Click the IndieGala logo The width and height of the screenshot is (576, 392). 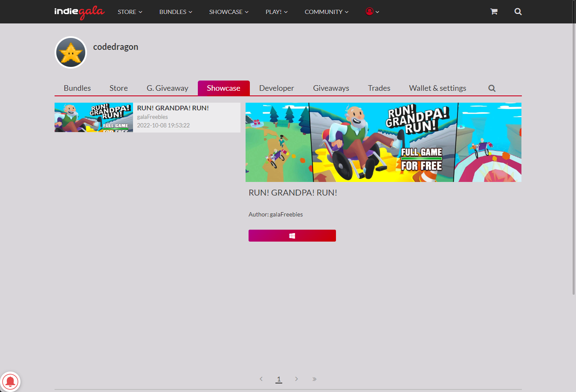click(x=79, y=12)
